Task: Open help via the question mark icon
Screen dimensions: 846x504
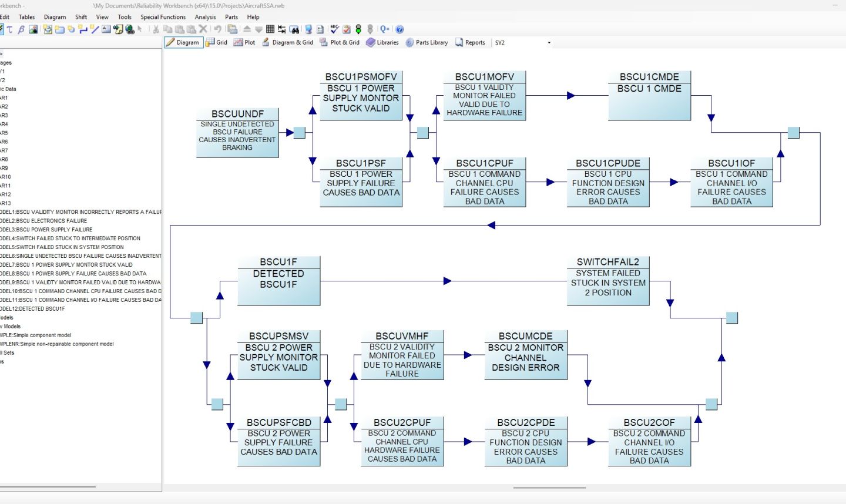Action: pyautogui.click(x=399, y=29)
